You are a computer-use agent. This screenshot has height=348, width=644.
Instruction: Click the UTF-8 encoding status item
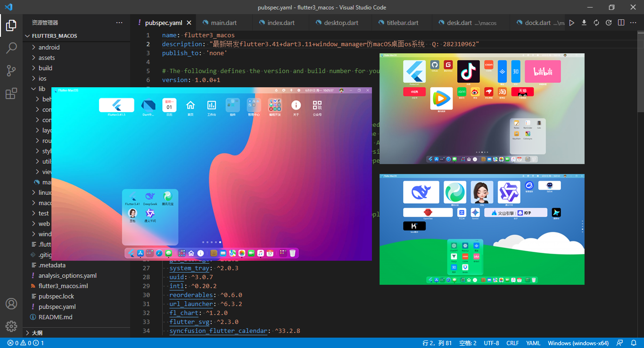[491, 343]
